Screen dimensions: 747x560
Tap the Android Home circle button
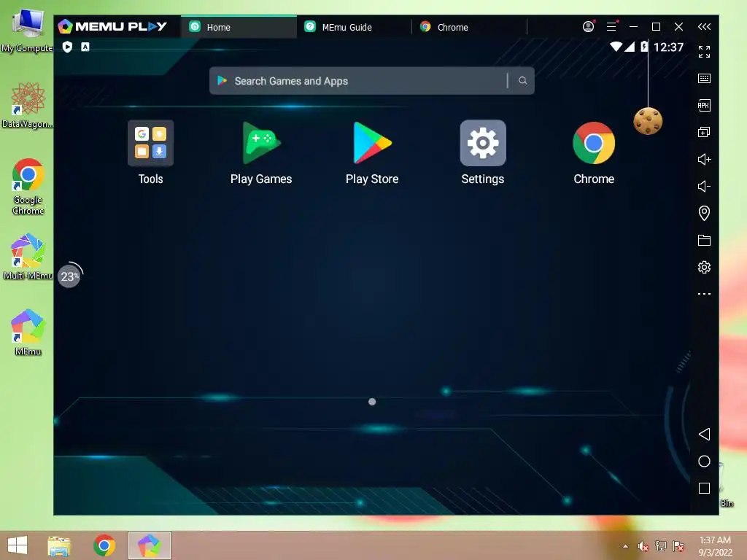(x=704, y=461)
